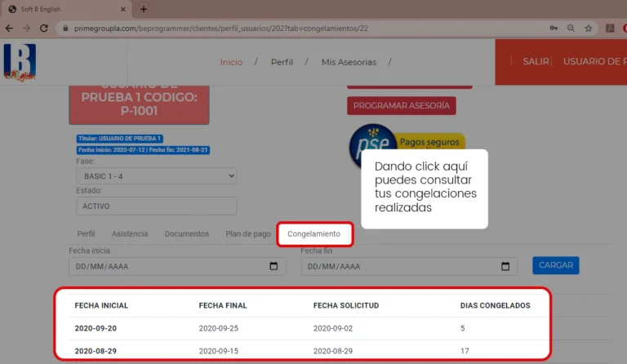This screenshot has height=364, width=627.
Task: Go to the Documentos tab
Action: click(186, 234)
